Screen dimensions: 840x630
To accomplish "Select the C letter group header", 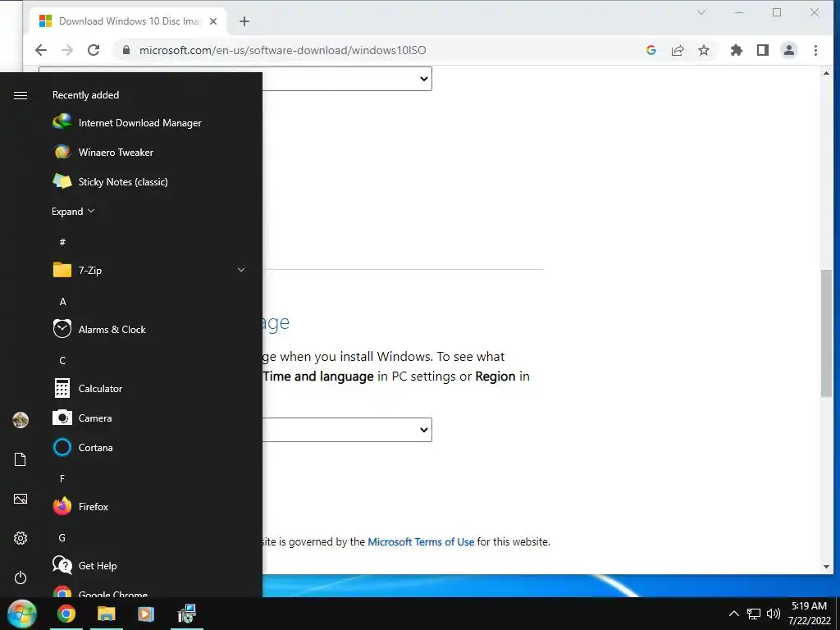I will coord(62,361).
